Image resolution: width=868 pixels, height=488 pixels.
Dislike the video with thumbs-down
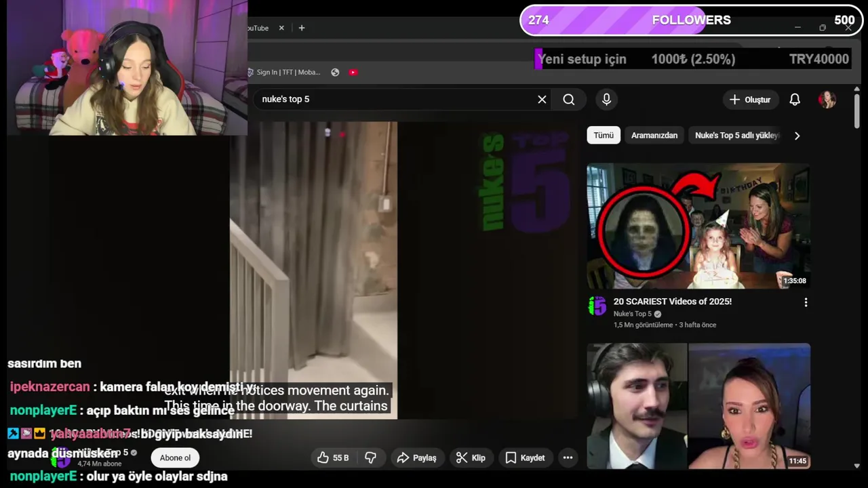point(370,458)
